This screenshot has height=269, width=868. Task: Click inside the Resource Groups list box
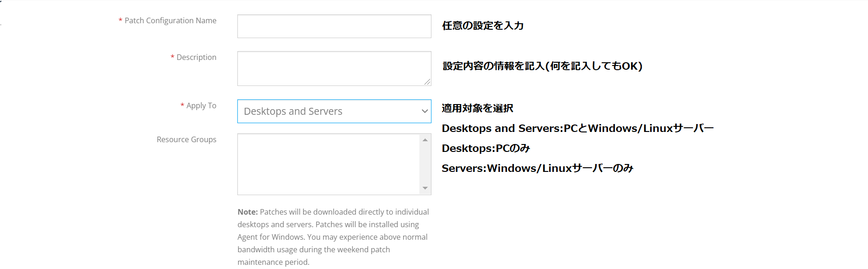pyautogui.click(x=329, y=164)
